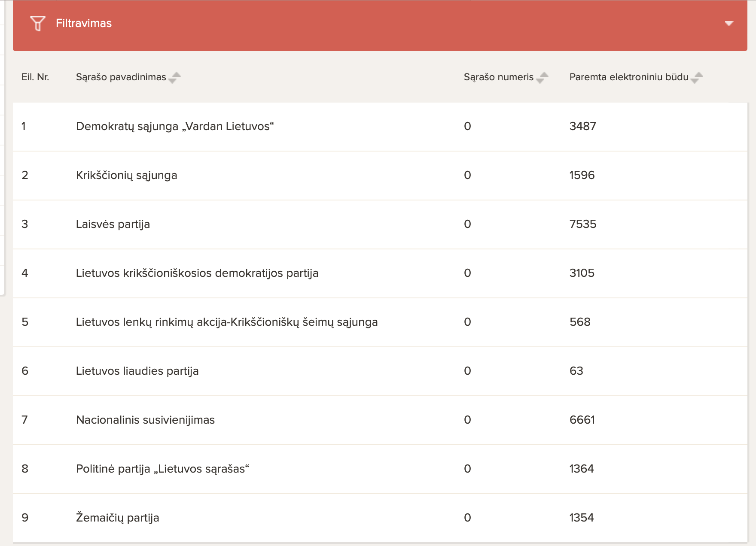Click the Sąrašo pavadinimas column header
Viewport: 756px width, 546px height.
pyautogui.click(x=121, y=77)
